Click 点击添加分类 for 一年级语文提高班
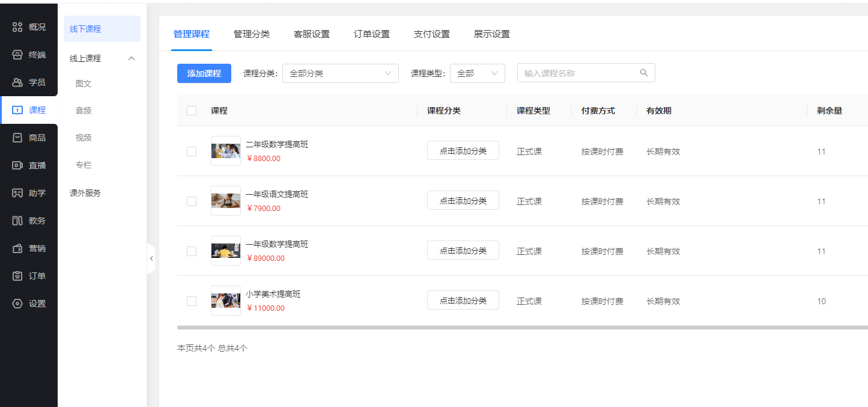Screen dimensions: 868x407 tap(463, 201)
